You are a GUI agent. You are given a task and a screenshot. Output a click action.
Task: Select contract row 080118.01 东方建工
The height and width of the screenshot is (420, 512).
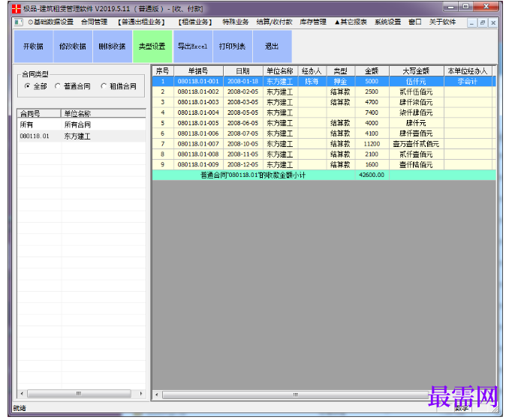[x=82, y=136]
